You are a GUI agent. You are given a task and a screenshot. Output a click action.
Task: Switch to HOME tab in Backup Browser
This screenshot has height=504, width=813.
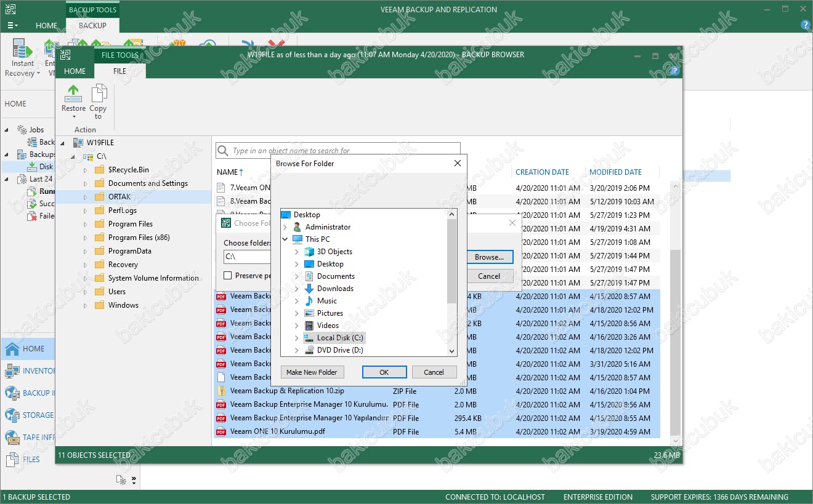point(75,71)
